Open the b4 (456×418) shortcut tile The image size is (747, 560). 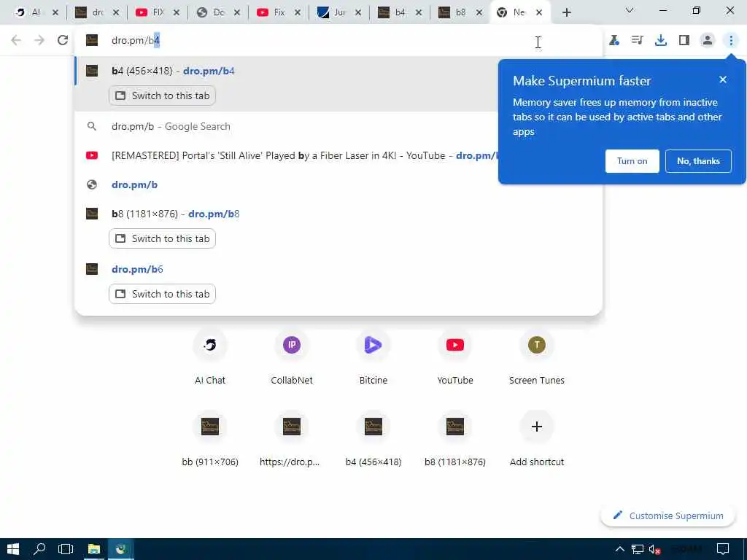[373, 438]
